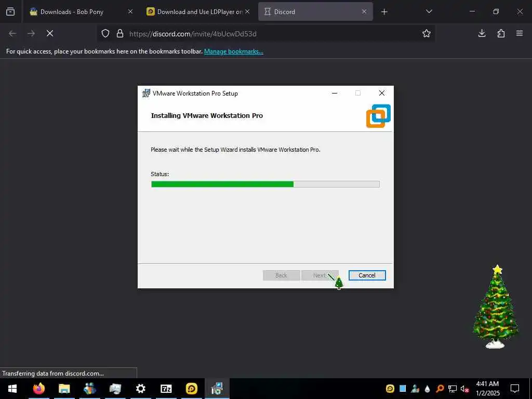Click the Manage bookmarks link
This screenshot has width=532, height=399.
234,51
